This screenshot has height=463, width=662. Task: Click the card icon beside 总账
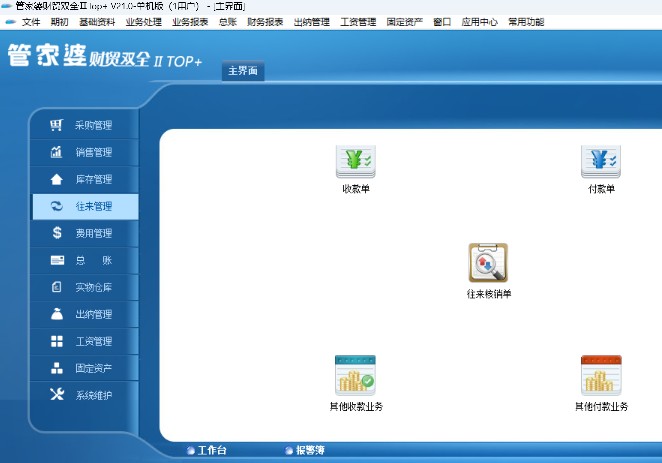click(x=57, y=260)
